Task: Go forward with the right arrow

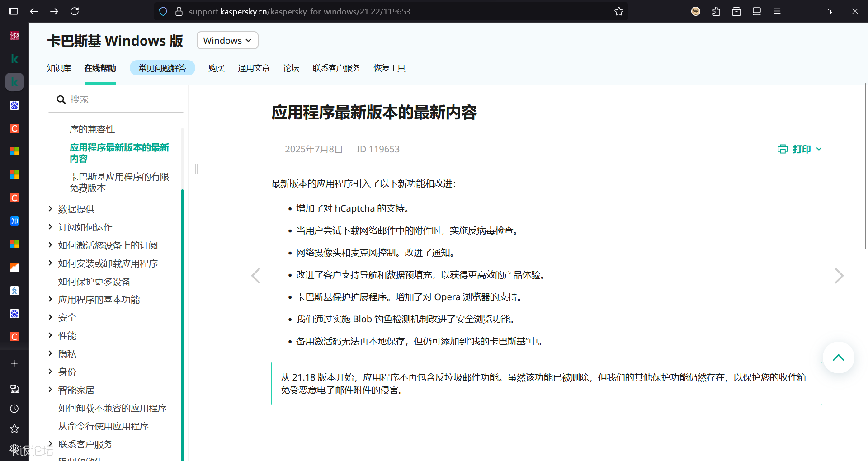Action: [x=54, y=11]
